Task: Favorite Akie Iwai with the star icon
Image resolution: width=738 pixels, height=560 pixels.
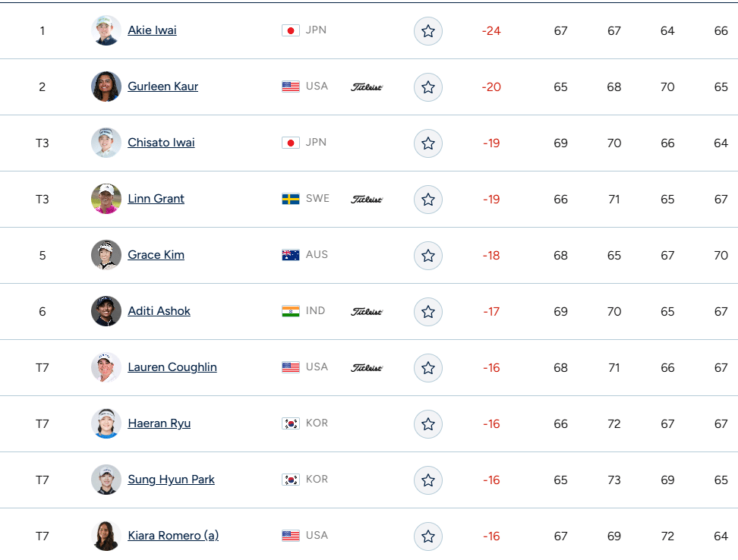Action: pos(427,31)
